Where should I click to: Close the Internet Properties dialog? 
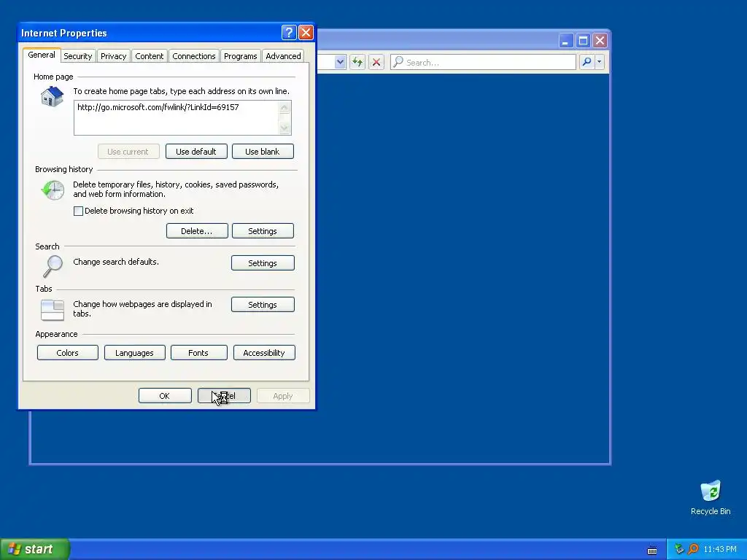pyautogui.click(x=306, y=32)
